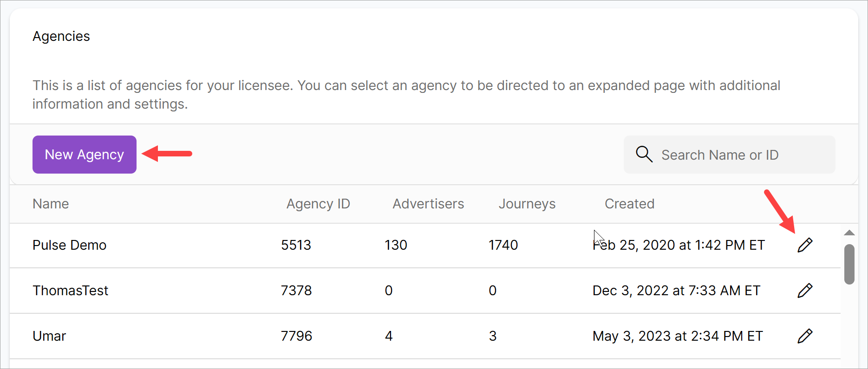This screenshot has height=369, width=868.
Task: Open the Umar agency row
Action: pyautogui.click(x=50, y=336)
